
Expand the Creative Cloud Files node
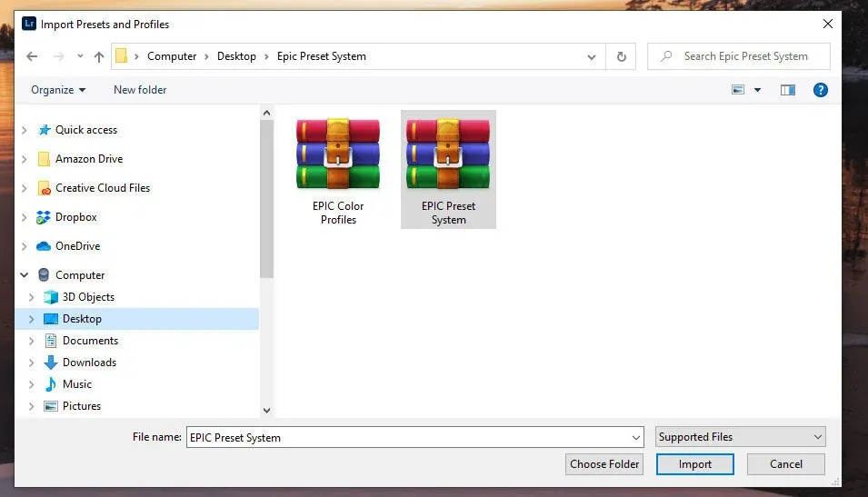(x=25, y=188)
